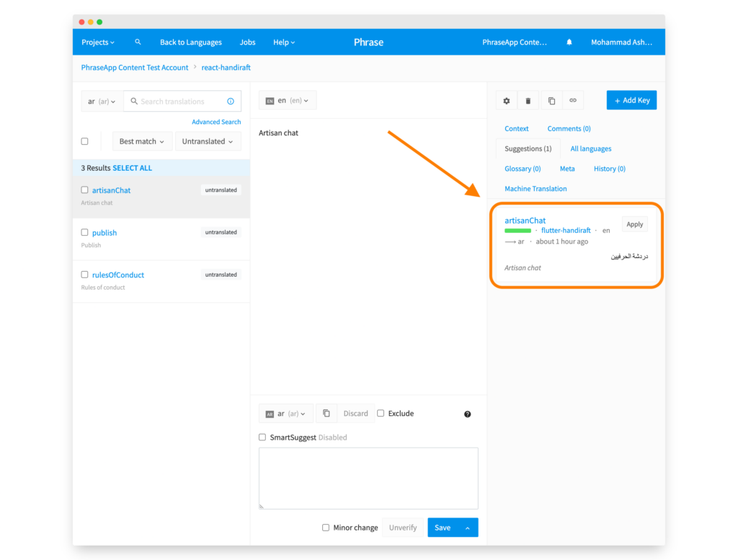Duplicate the key with the copy icon
This screenshot has height=560, width=738.
[551, 101]
